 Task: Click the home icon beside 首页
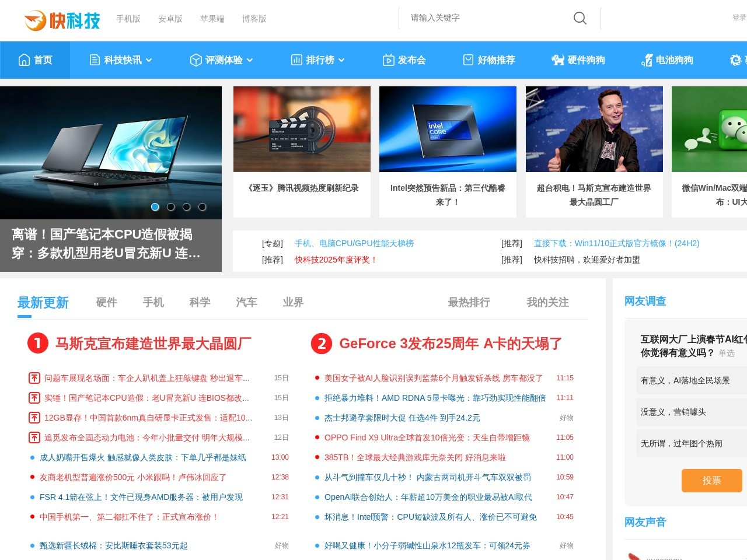(23, 60)
